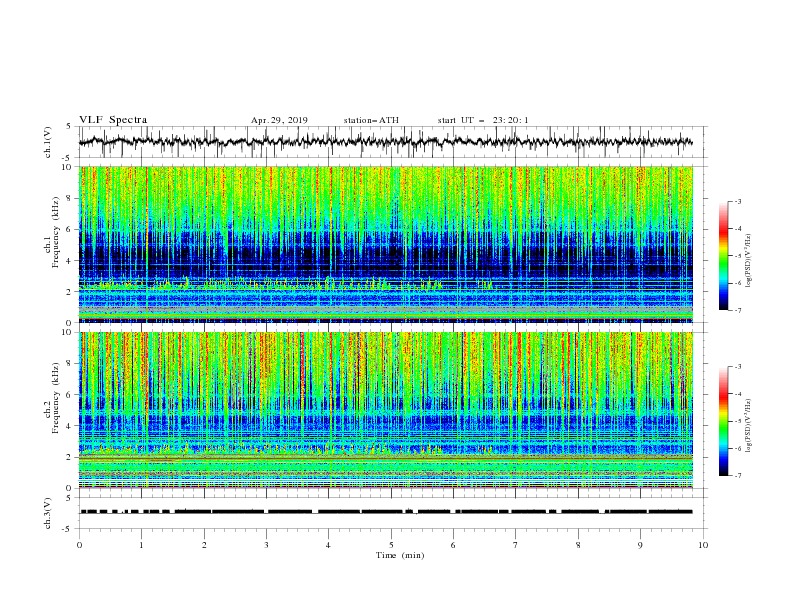This screenshot has width=792, height=612.
Task: Click the '10' tick on the time axis
Action: 703,545
